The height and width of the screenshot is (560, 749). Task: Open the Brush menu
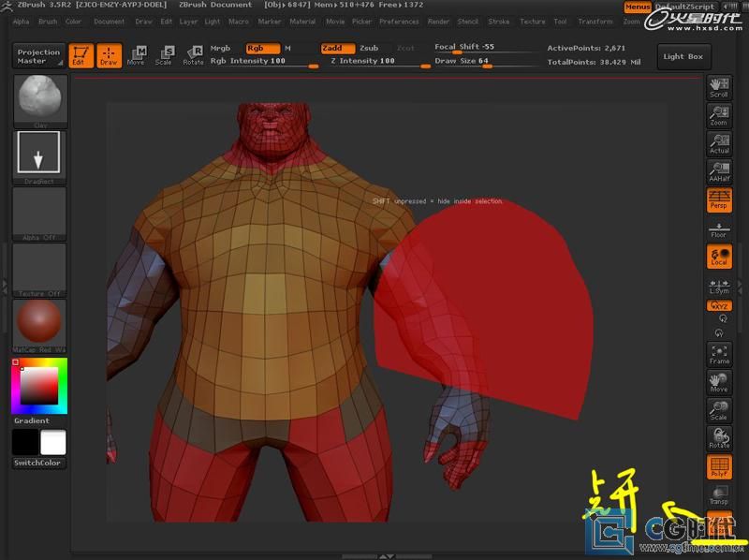pos(48,22)
